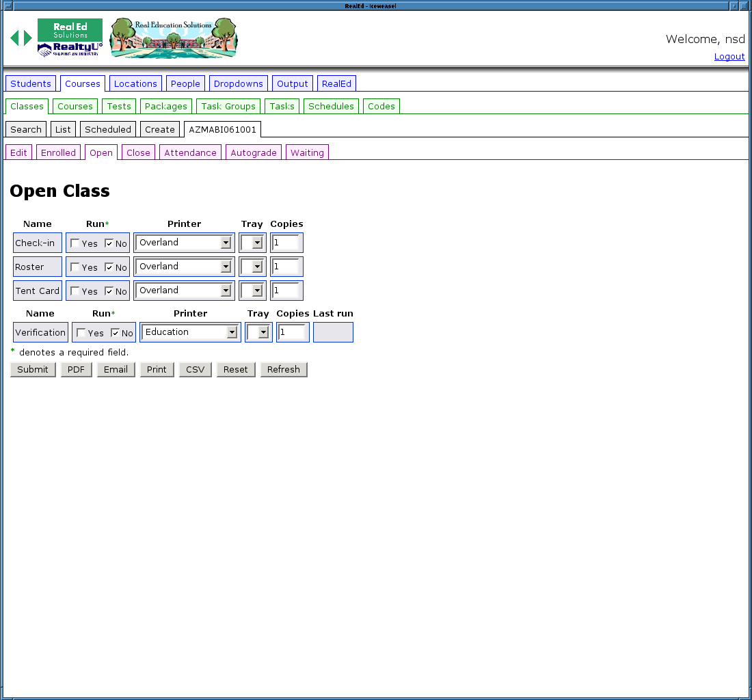Enable Yes for Verification run
Screen dimensions: 752x700
(81, 333)
